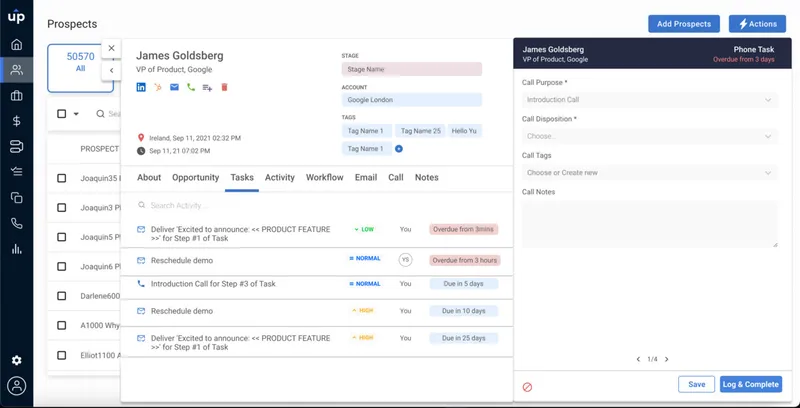
Task: Click the YS assignee avatar
Action: click(406, 260)
